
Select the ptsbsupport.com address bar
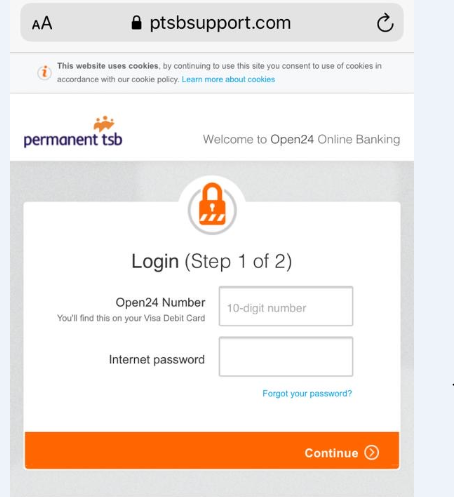click(212, 23)
